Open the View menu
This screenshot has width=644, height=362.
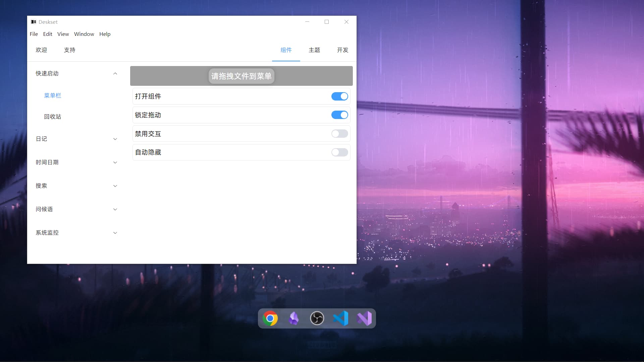(63, 34)
